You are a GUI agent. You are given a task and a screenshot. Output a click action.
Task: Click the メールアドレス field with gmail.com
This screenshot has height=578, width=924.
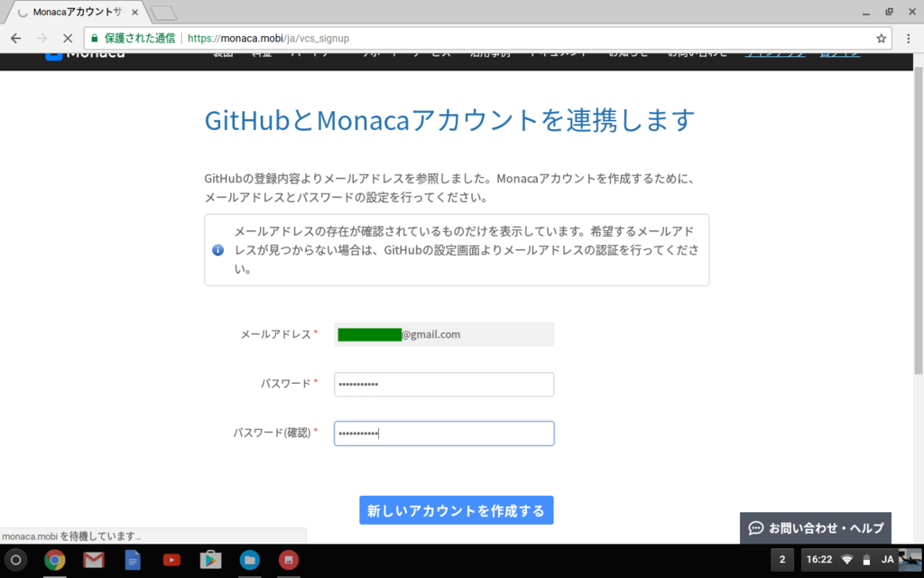click(444, 334)
